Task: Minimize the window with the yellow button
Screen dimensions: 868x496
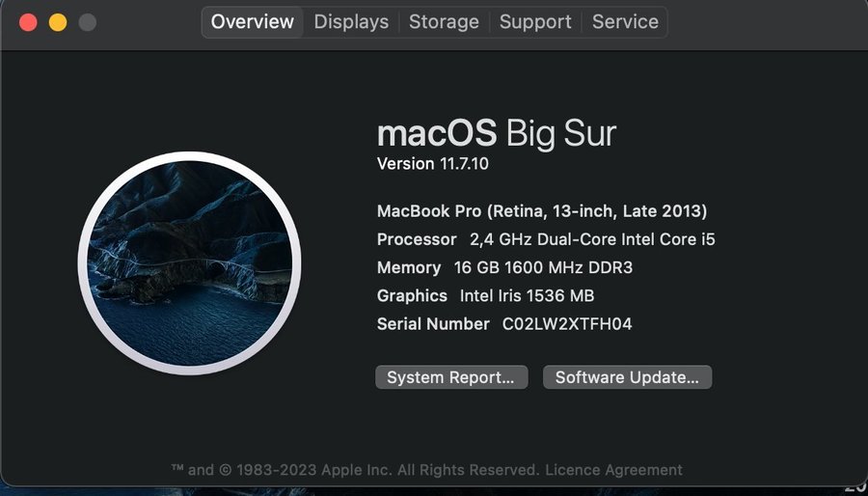Action: pyautogui.click(x=58, y=22)
